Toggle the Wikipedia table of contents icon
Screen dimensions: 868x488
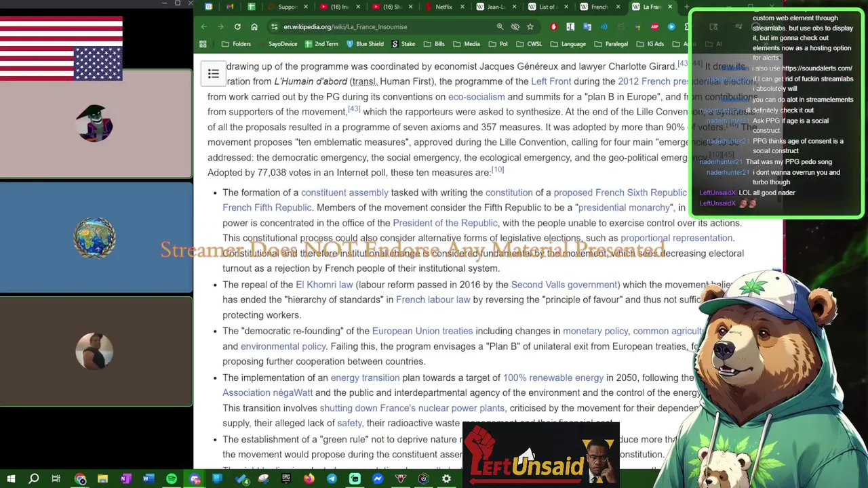pos(213,74)
